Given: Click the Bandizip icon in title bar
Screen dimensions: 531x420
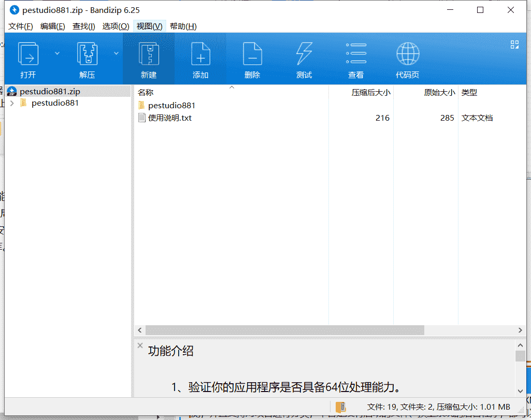Looking at the screenshot, I should pyautogui.click(x=14, y=10).
